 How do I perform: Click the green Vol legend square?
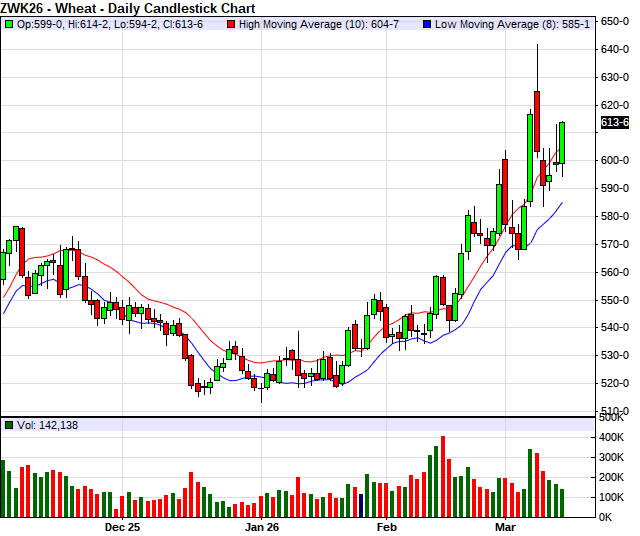pos(9,425)
